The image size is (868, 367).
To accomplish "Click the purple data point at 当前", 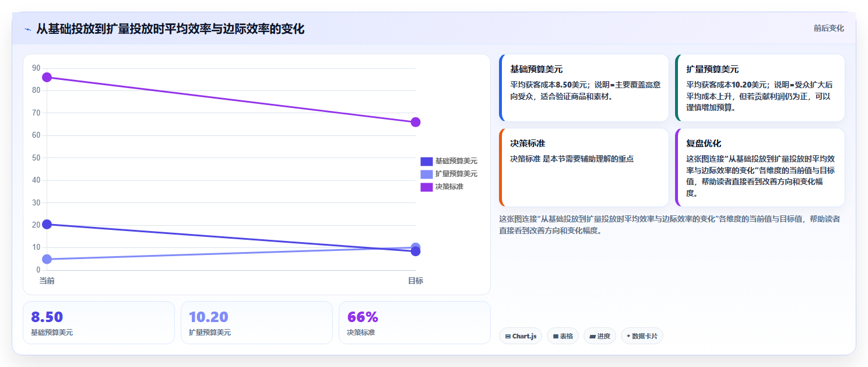I will click(x=47, y=77).
